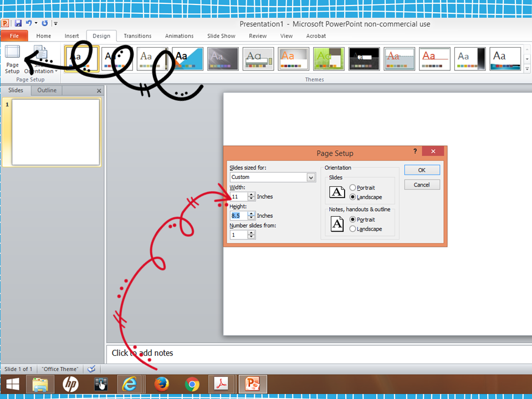Close the Page Setup dialog
Image resolution: width=532 pixels, height=399 pixels.
click(x=433, y=151)
